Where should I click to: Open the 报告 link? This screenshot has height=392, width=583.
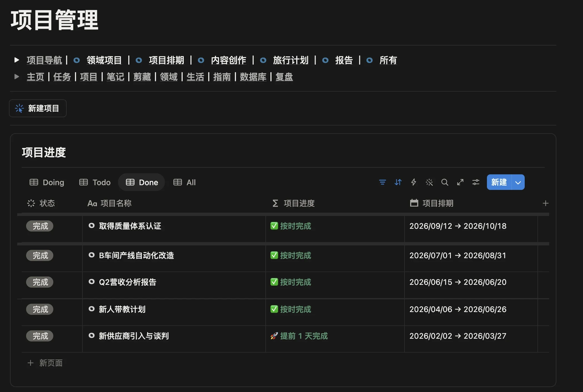344,60
